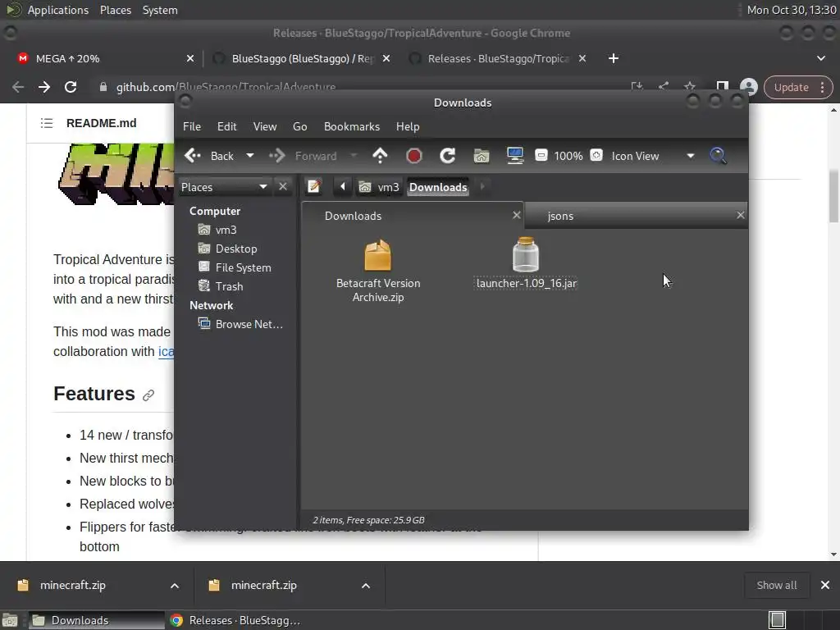Screen dimensions: 840x630
Task: Close the jsons tab
Action: [741, 215]
